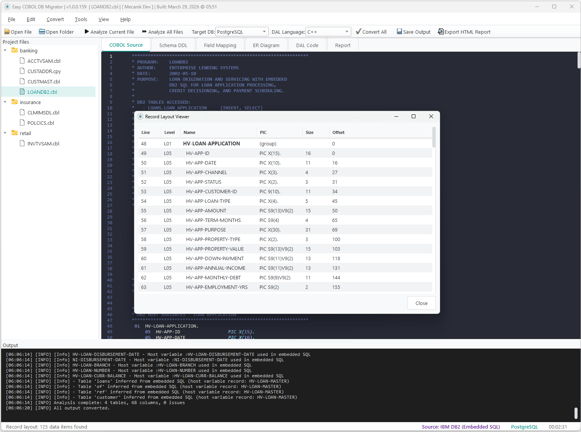
Task: Click the Offset column header
Action: (x=338, y=132)
